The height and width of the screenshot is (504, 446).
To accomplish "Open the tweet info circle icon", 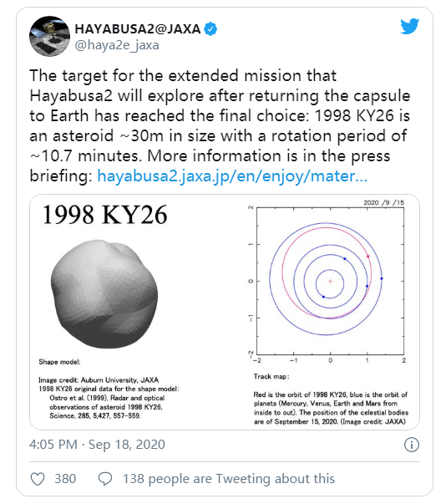I will tap(412, 445).
